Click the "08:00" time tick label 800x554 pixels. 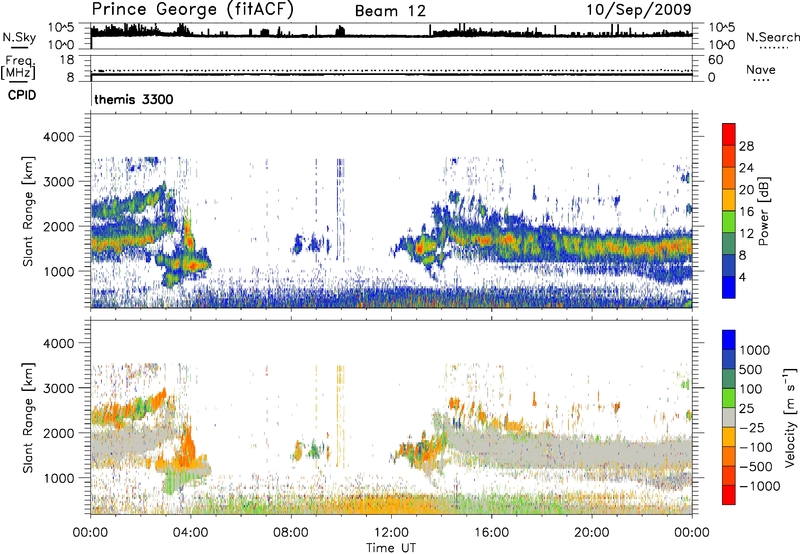coord(291,533)
